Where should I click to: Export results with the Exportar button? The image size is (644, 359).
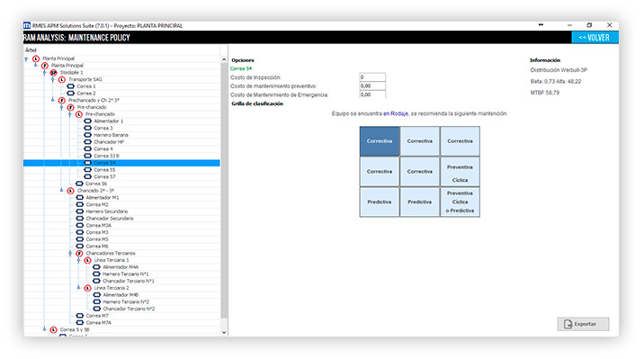[583, 324]
